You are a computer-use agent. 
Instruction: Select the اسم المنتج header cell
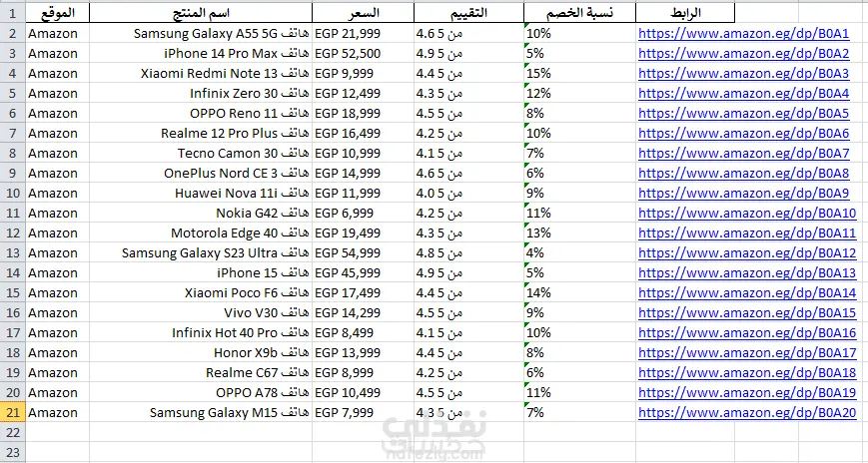coord(202,13)
